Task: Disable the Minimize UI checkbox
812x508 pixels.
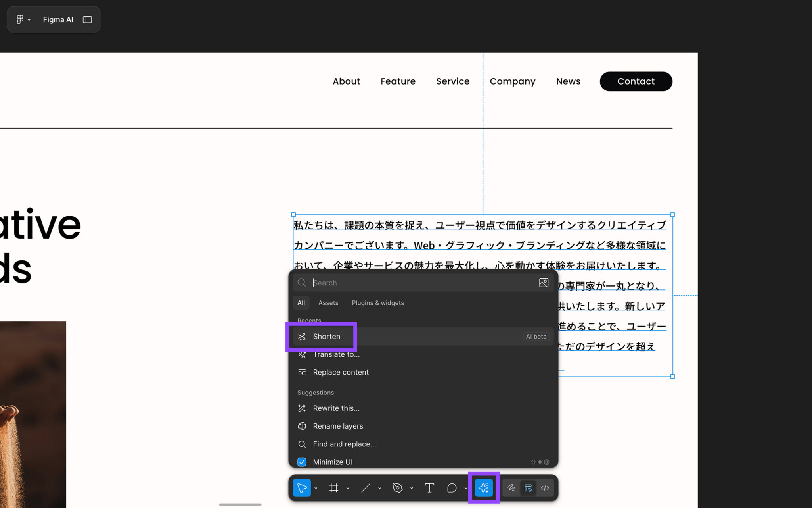Action: (x=302, y=462)
